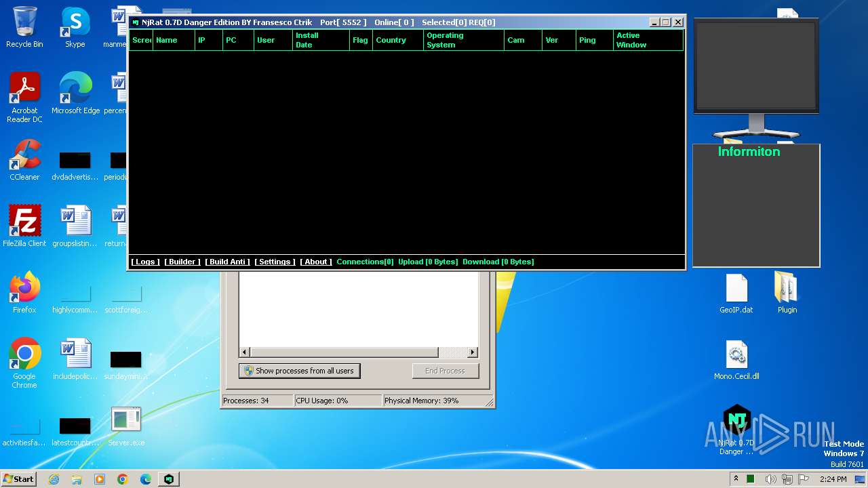Screen dimensions: 868x488
Task: Click the Operating System column header
Action: (464, 40)
